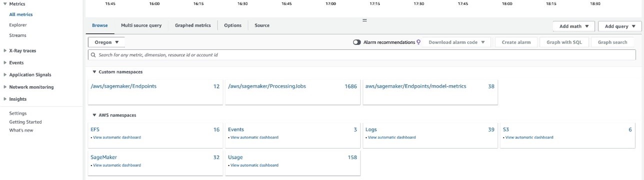
Task: View automatic dashboard for EFS
Action: (x=117, y=138)
